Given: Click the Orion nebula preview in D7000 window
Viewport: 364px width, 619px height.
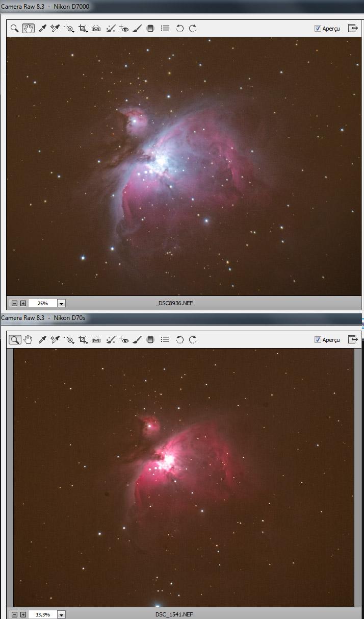Looking at the screenshot, I should pyautogui.click(x=184, y=166).
